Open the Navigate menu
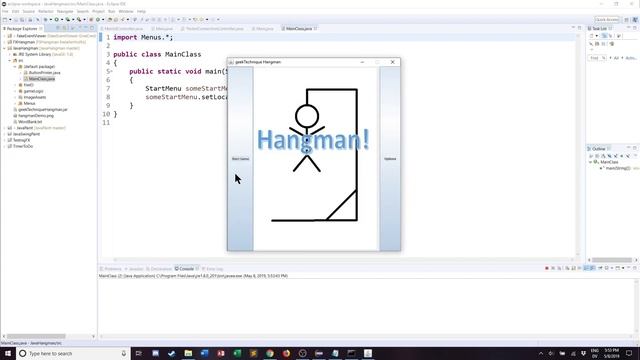This screenshot has height=360, width=640. [x=65, y=11]
